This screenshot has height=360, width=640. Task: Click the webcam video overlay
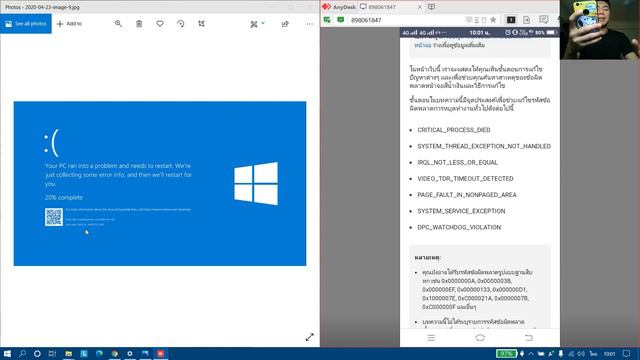pyautogui.click(x=600, y=29)
